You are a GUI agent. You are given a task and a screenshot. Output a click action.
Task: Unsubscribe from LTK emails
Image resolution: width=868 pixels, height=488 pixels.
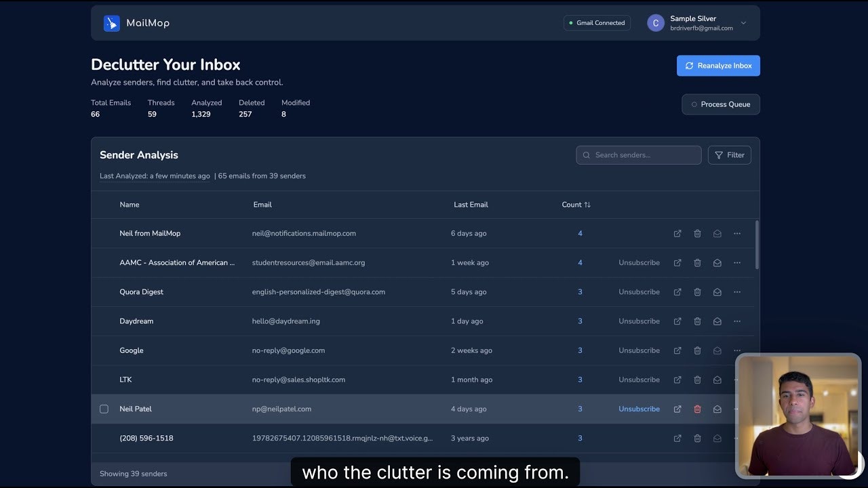pyautogui.click(x=639, y=380)
